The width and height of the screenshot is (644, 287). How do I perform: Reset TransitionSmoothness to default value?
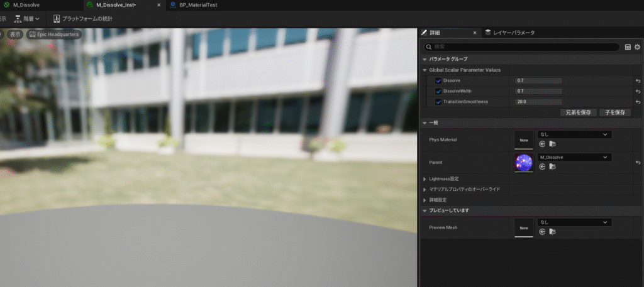pyautogui.click(x=638, y=102)
